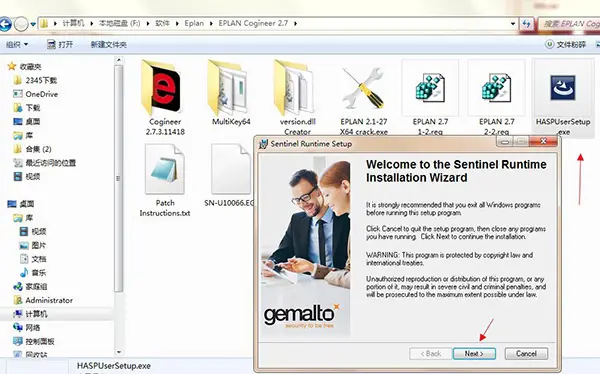Close the Sentinel Runtime Setup dialog
Viewport: 600px width, 374px height.
click(543, 142)
